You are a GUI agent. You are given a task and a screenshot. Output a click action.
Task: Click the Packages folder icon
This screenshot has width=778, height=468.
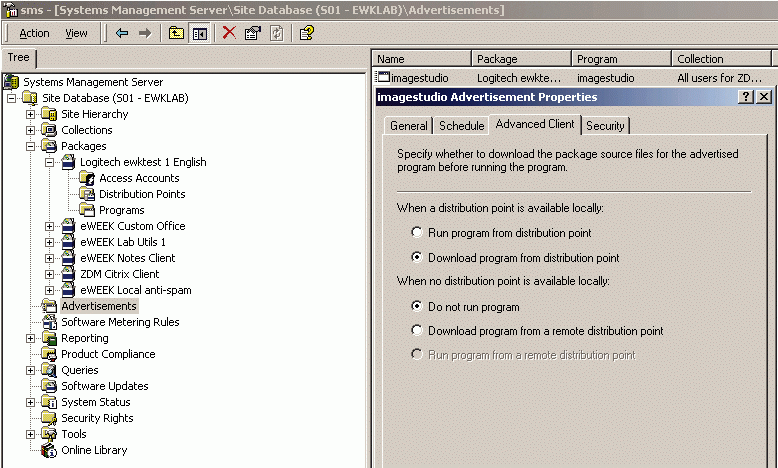pyautogui.click(x=49, y=146)
